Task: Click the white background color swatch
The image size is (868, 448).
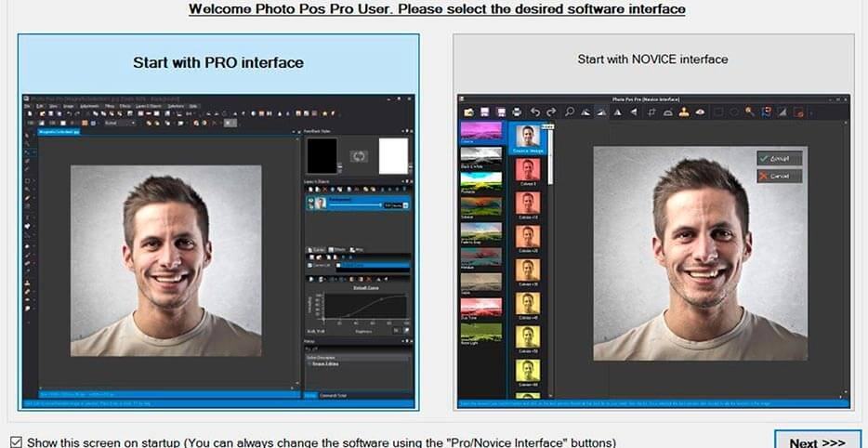Action: tap(393, 156)
